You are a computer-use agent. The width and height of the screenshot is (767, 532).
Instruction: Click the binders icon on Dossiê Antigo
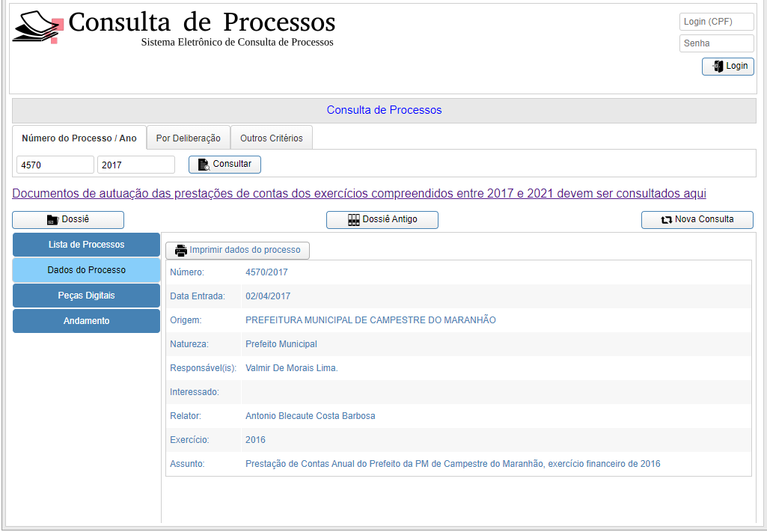[x=354, y=219]
